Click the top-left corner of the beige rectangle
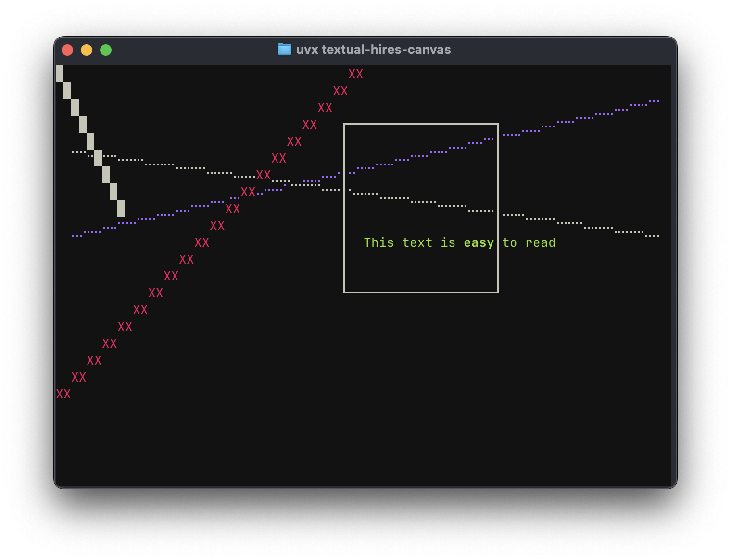The width and height of the screenshot is (731, 560). pos(345,124)
